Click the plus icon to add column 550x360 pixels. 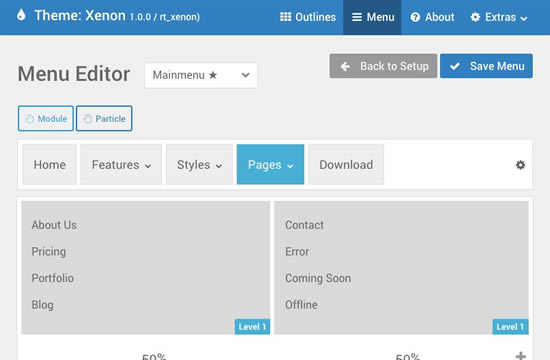[x=521, y=356]
